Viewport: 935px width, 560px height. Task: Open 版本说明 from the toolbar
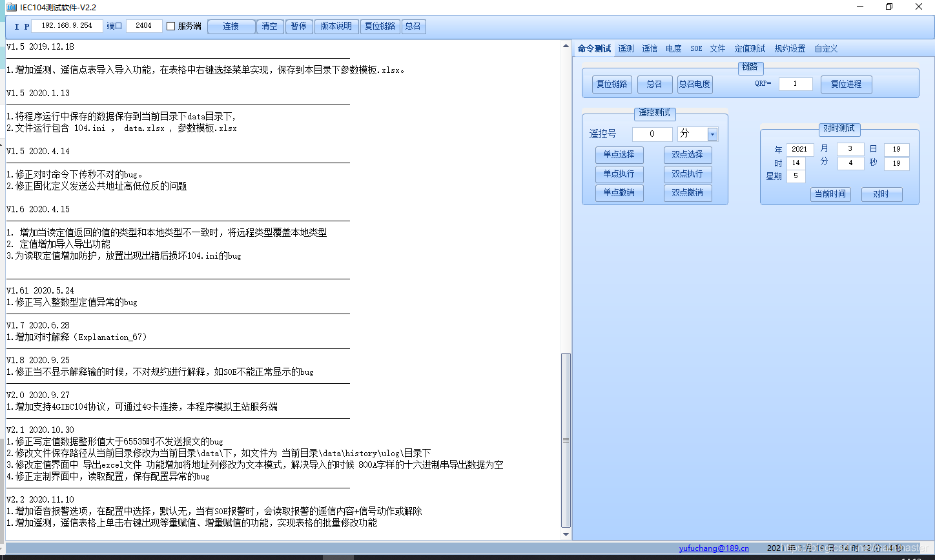point(336,26)
